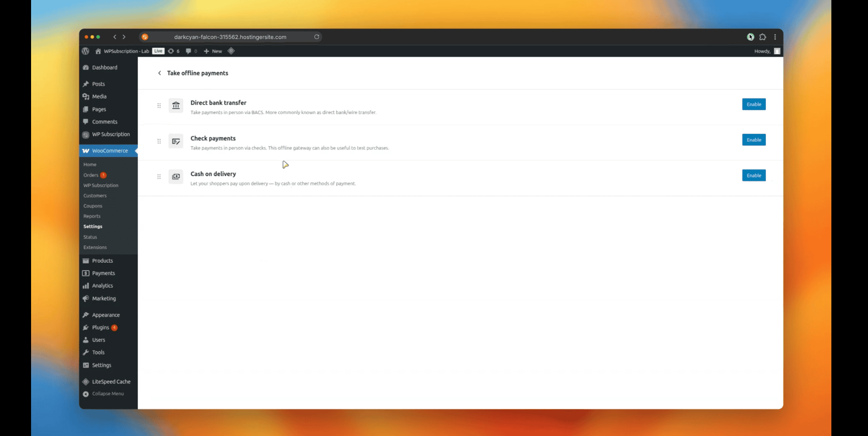Open the Direct bank transfer title

coord(218,103)
